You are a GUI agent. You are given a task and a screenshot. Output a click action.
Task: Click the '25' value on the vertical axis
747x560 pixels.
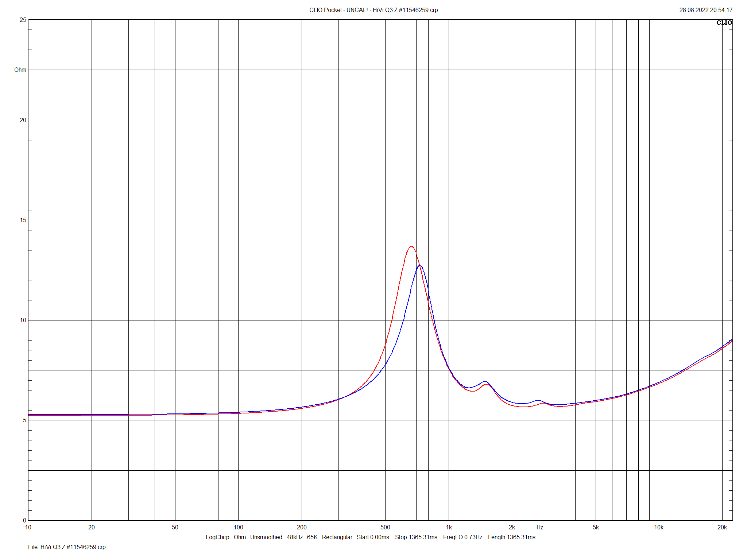[x=23, y=20]
